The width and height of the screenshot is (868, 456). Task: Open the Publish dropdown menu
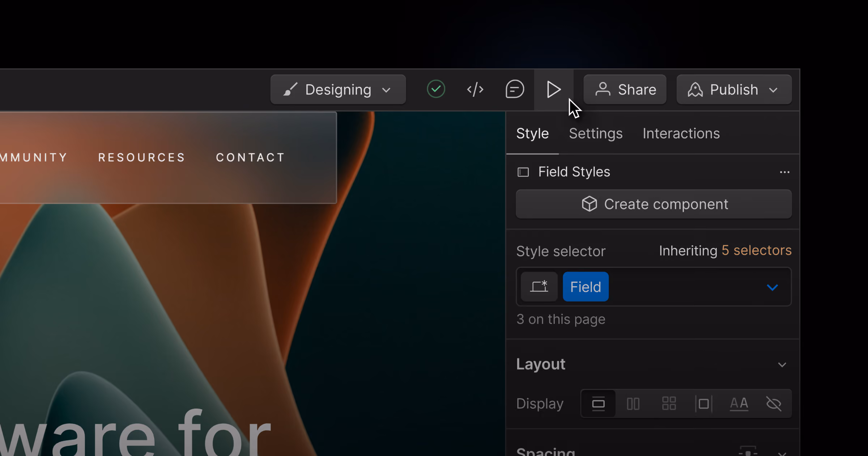pyautogui.click(x=734, y=89)
